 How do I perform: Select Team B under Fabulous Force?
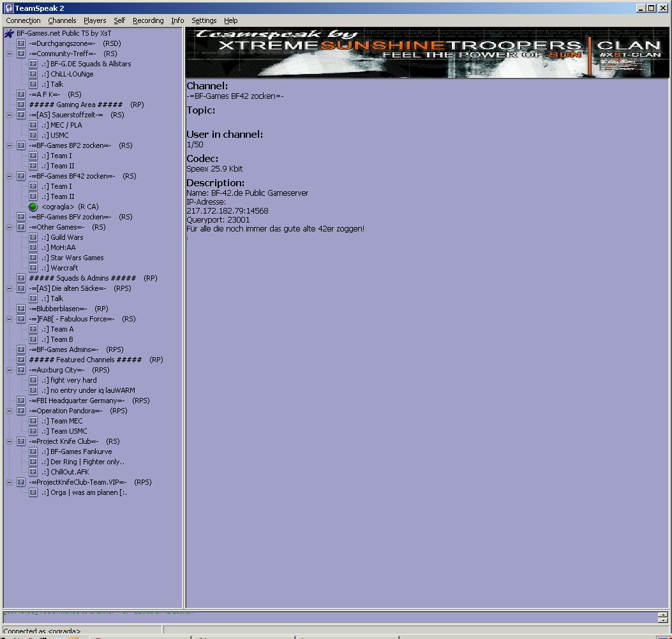(x=57, y=340)
